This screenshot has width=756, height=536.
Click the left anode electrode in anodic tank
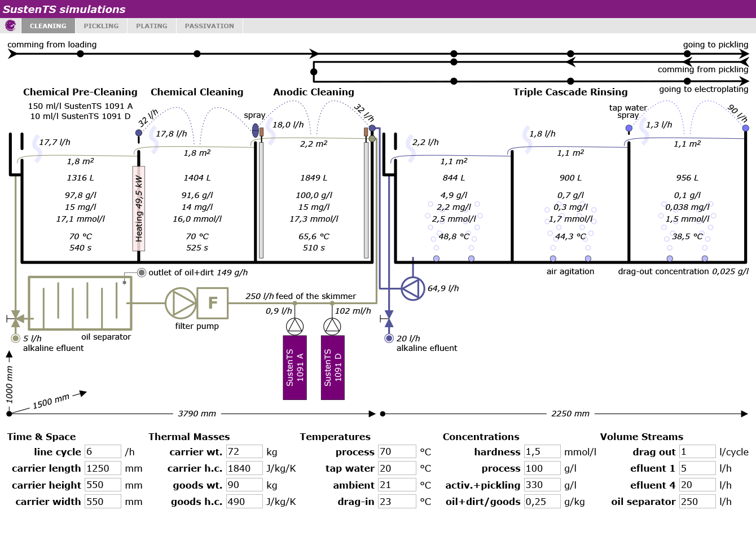[x=261, y=200]
